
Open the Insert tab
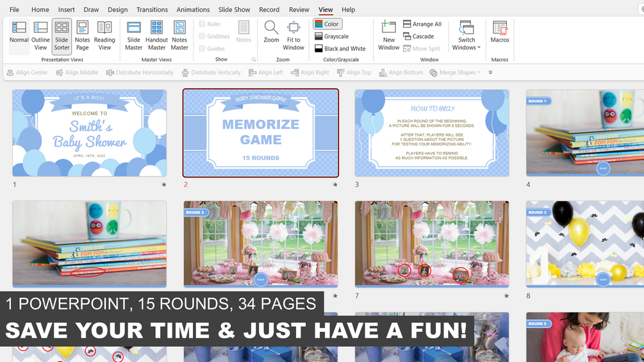point(66,10)
